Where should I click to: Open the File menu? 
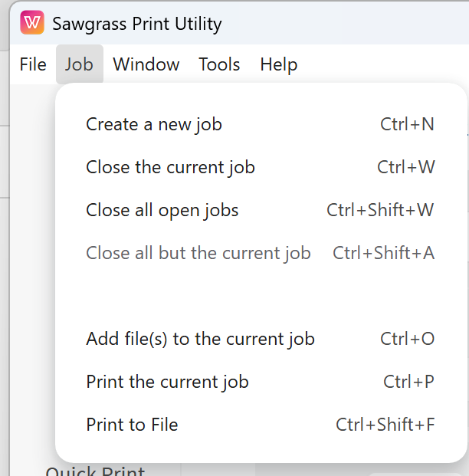(x=33, y=64)
